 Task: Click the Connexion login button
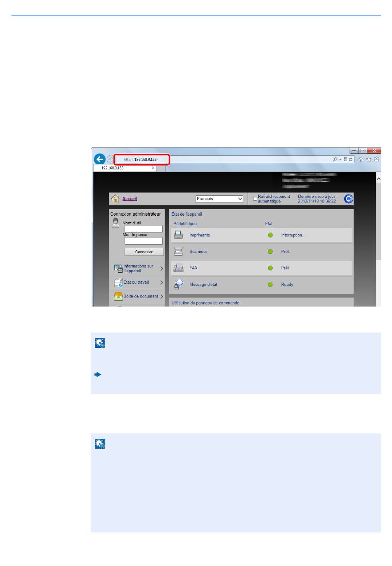pyautogui.click(x=144, y=252)
